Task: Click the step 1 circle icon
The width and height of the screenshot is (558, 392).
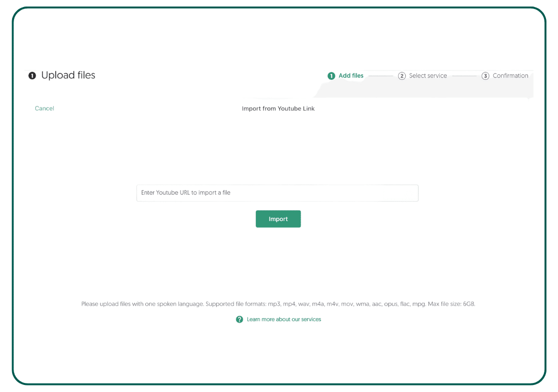Action: pos(331,76)
